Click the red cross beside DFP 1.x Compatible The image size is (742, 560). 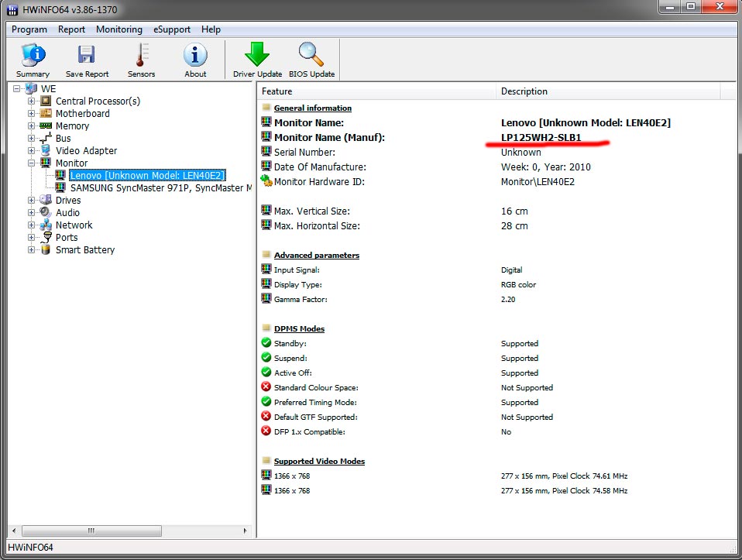[x=266, y=431]
